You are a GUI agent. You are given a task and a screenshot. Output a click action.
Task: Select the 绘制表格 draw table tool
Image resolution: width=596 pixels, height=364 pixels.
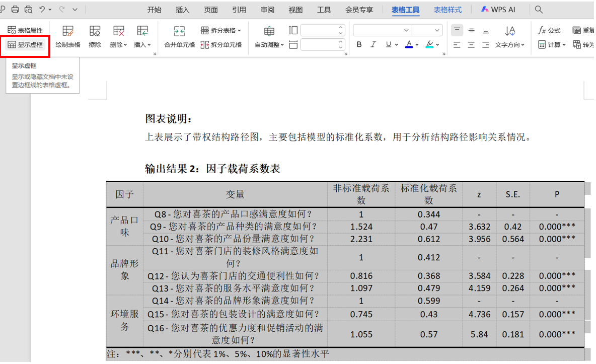click(67, 37)
